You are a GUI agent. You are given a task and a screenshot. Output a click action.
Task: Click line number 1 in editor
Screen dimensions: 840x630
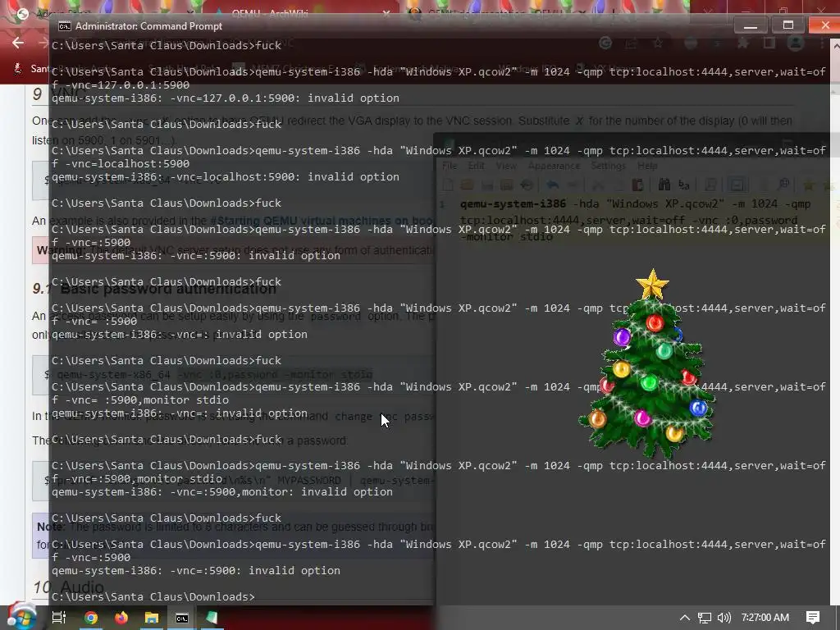point(442,204)
